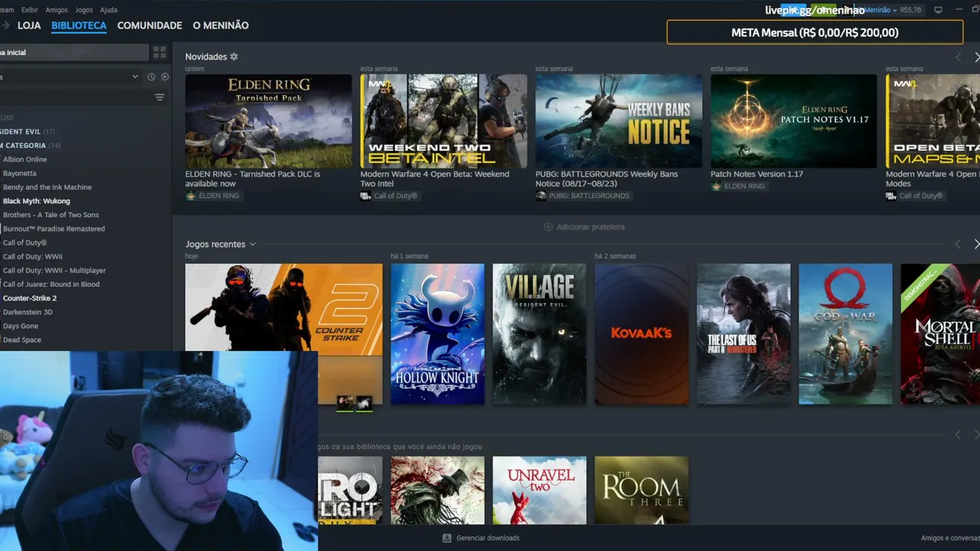Expand the games type dropdown arrow
This screenshot has width=980, height=551.
pos(136,77)
